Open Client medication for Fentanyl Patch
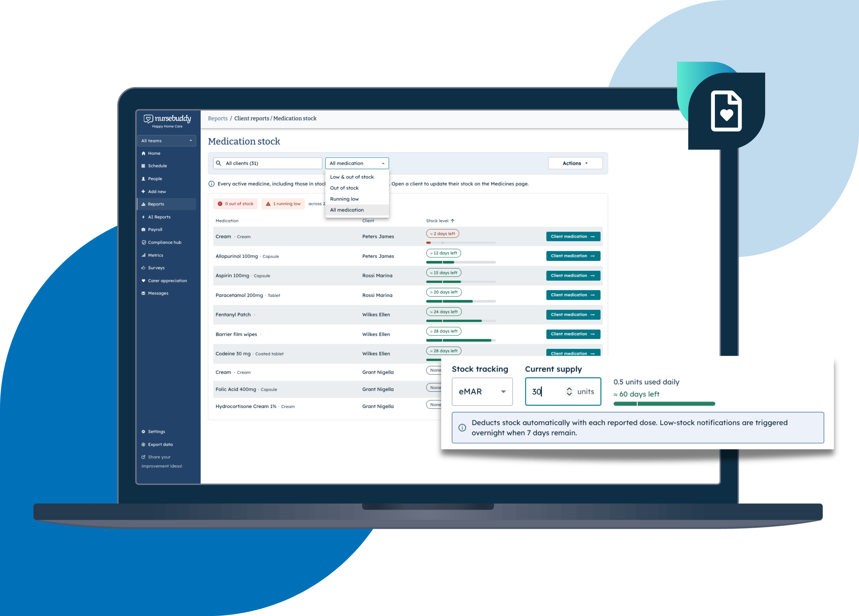This screenshot has width=859, height=616. pyautogui.click(x=573, y=314)
